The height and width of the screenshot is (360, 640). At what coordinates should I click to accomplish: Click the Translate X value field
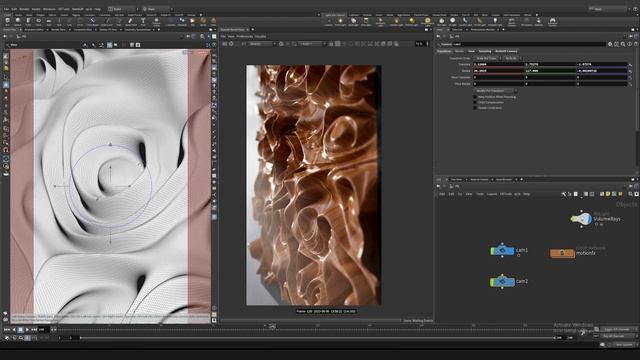click(x=498, y=64)
